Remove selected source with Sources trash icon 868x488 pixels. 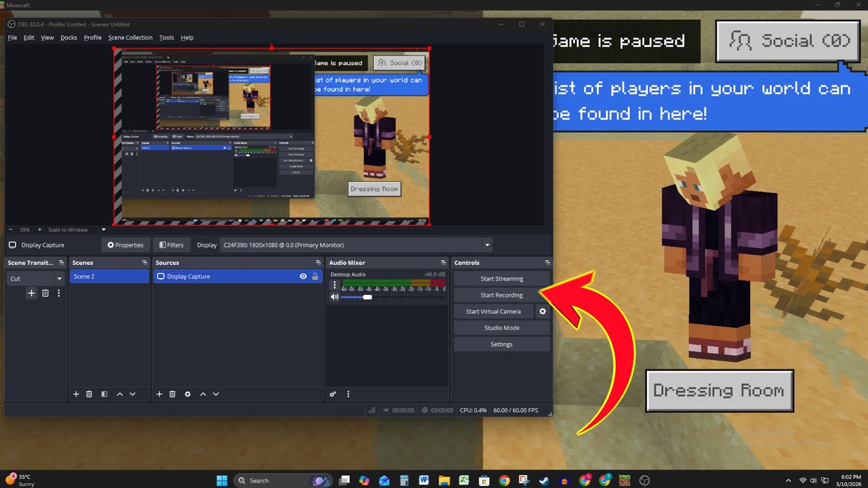pos(172,394)
